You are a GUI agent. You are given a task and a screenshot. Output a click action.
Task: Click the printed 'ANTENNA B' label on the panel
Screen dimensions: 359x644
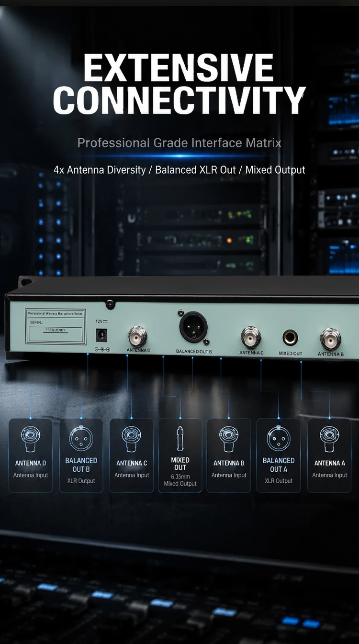pos(331,355)
